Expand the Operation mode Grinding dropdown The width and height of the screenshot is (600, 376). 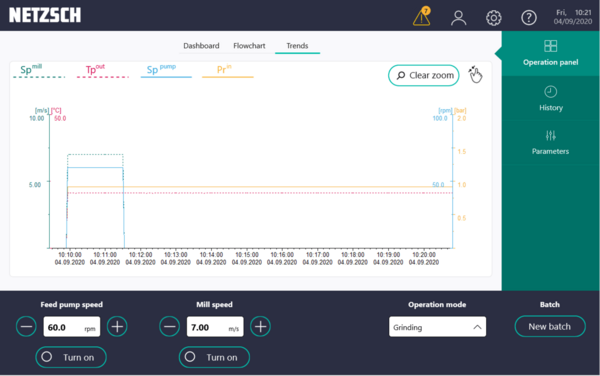tap(437, 327)
